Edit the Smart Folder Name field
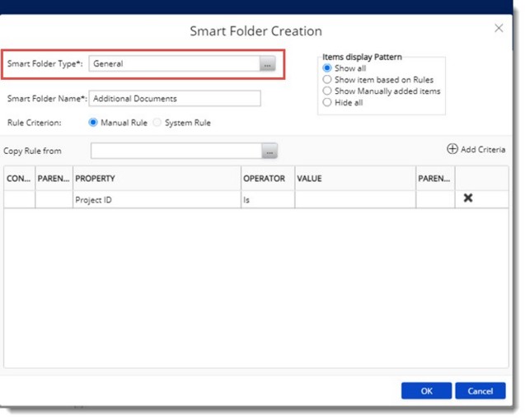The width and height of the screenshot is (525, 420). (x=175, y=98)
